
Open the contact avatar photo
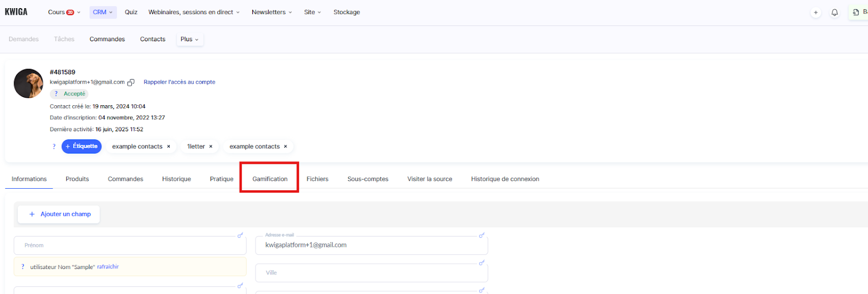[x=29, y=84]
